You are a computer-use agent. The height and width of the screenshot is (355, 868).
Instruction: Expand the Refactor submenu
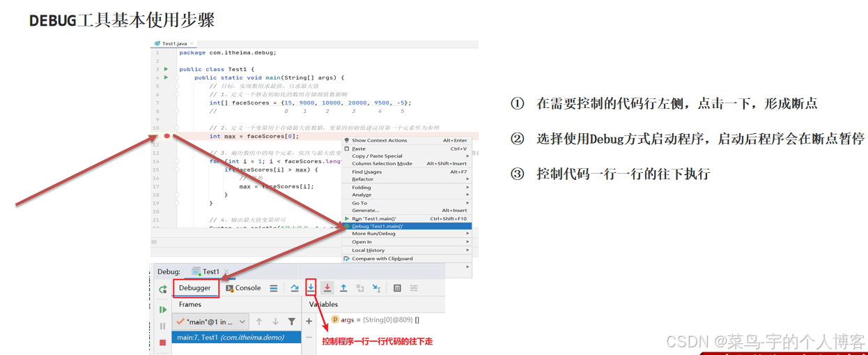tap(408, 179)
